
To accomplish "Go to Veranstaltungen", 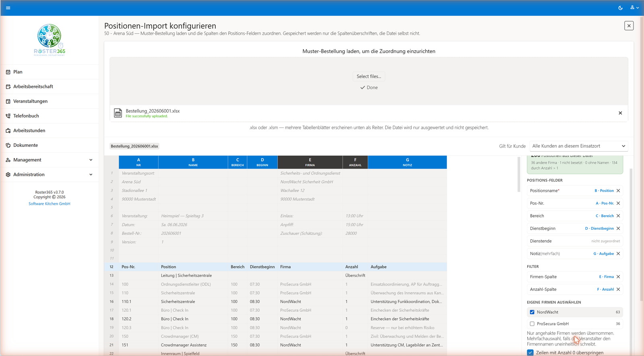I will coord(50,101).
